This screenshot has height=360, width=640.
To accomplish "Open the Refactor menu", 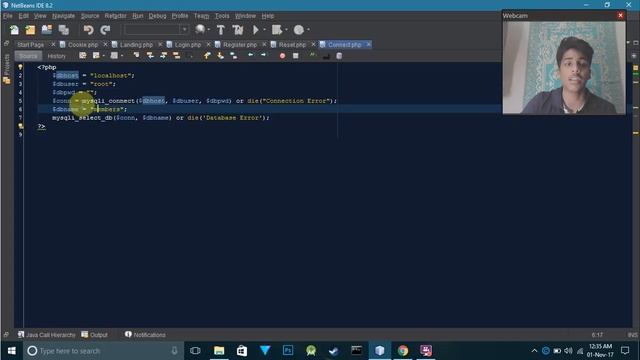I will click(116, 16).
